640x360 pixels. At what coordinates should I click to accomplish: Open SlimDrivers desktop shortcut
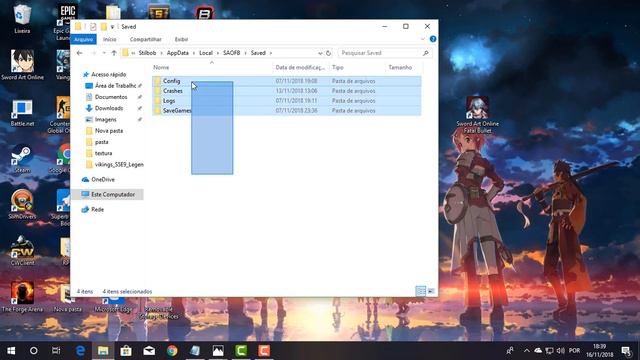(22, 205)
